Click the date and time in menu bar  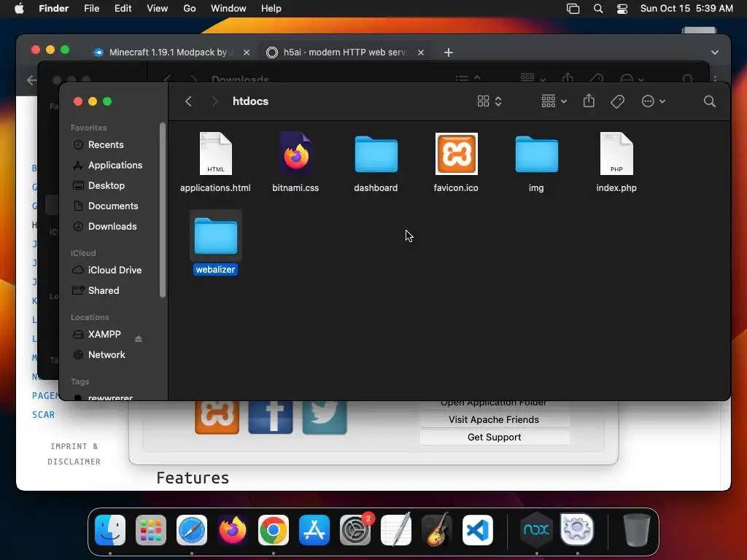[x=686, y=8]
